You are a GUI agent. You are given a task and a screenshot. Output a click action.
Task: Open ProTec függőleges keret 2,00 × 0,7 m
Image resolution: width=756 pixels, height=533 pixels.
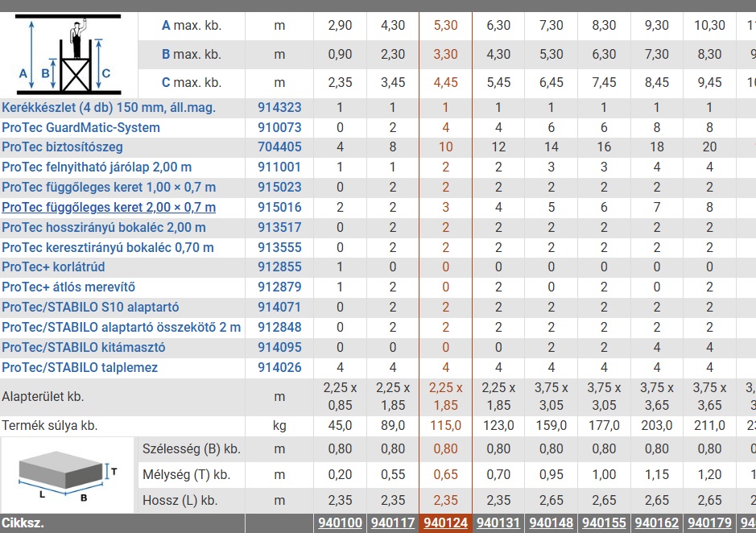[x=109, y=208]
